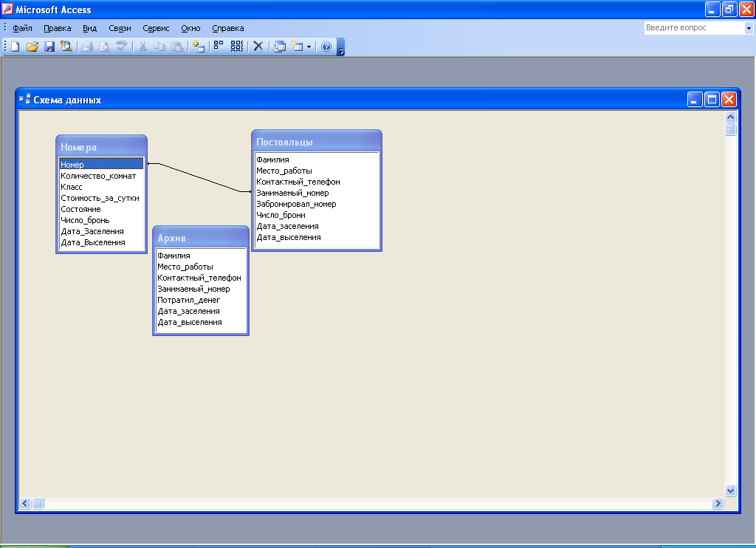Image resolution: width=756 pixels, height=548 pixels.
Task: Open a file with the folder icon
Action: click(x=32, y=47)
